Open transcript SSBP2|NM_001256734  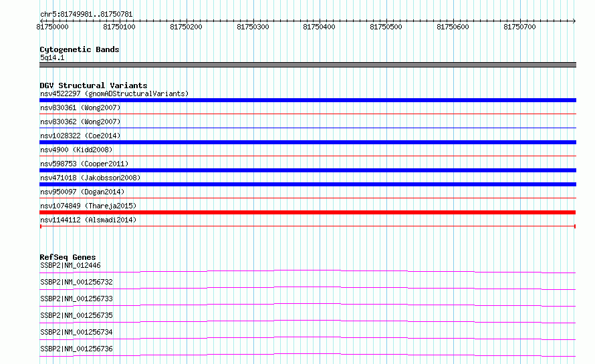(x=76, y=332)
